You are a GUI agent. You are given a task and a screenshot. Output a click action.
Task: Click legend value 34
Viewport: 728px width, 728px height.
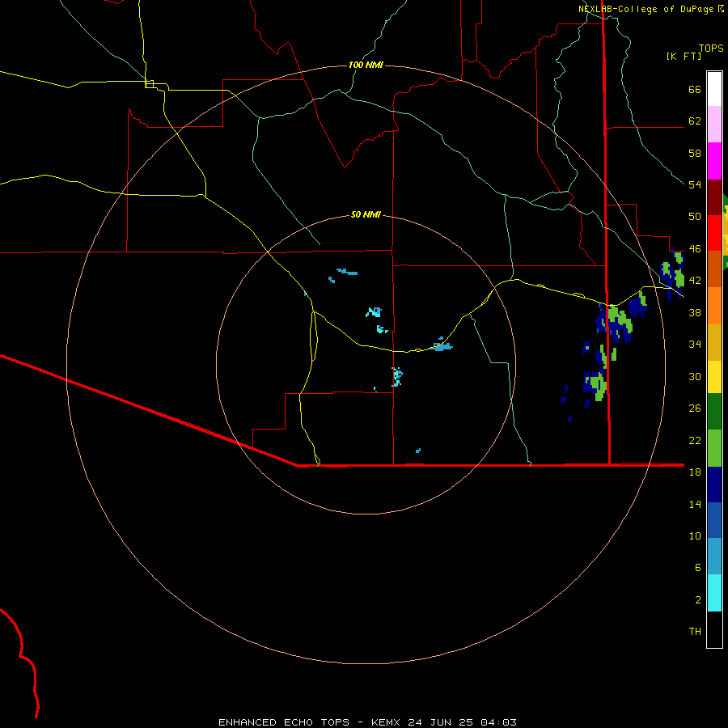click(x=695, y=345)
